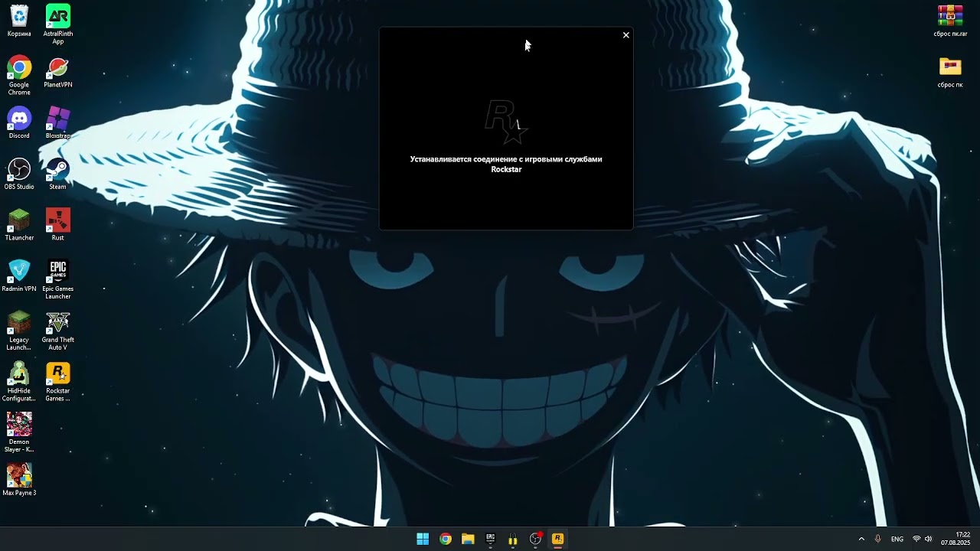Select the Rust game desktop icon

pyautogui.click(x=58, y=225)
